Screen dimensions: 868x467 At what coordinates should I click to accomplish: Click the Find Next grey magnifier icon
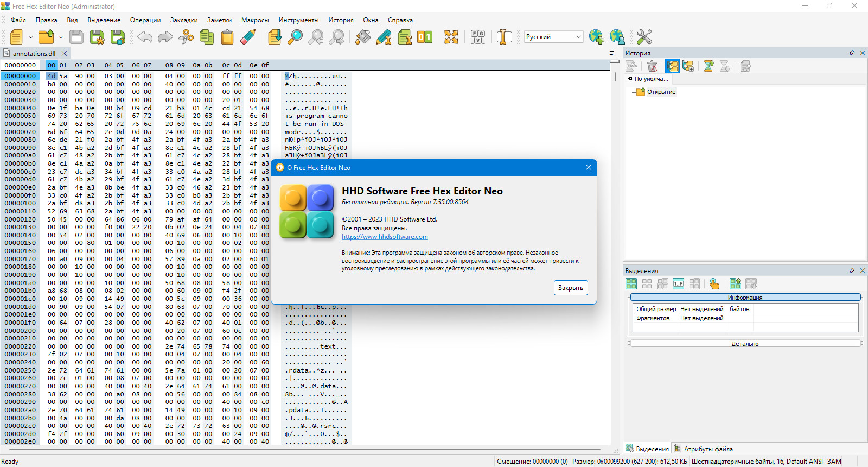[337, 37]
